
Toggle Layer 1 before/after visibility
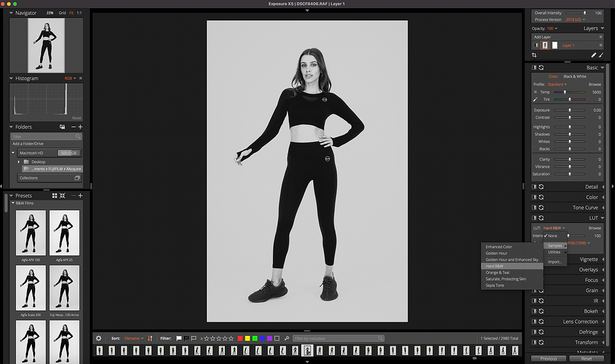(536, 45)
